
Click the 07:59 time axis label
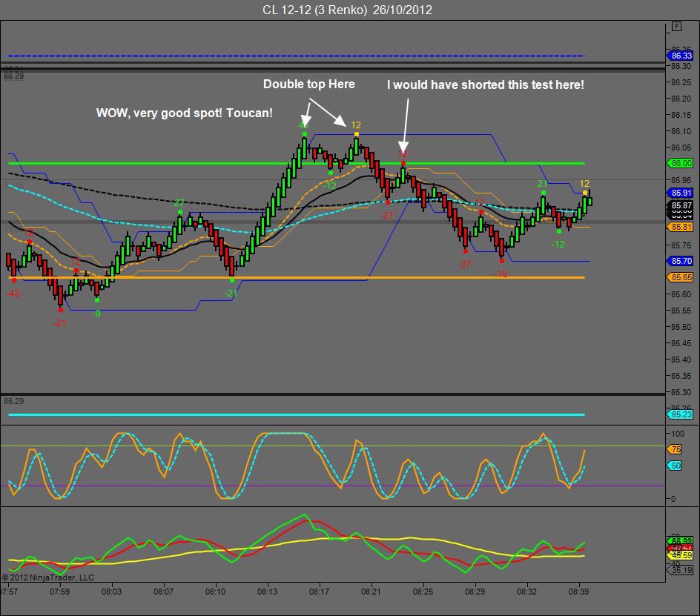[59, 592]
